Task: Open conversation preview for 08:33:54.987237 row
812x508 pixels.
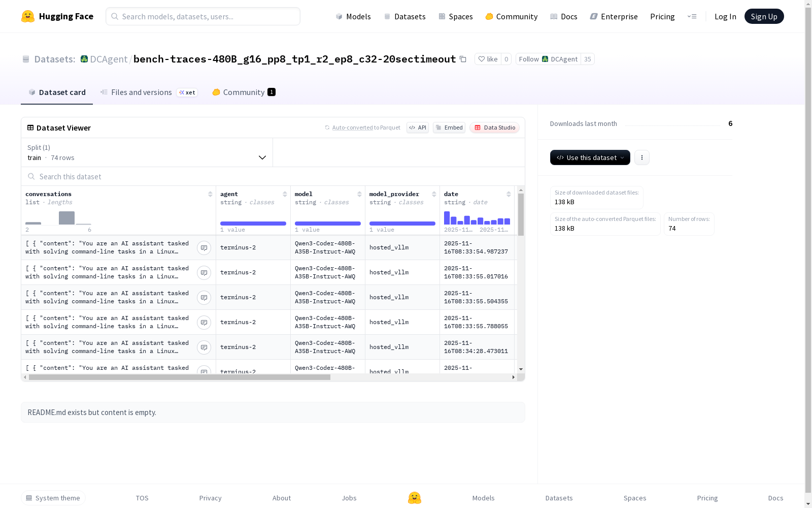Action: click(204, 247)
